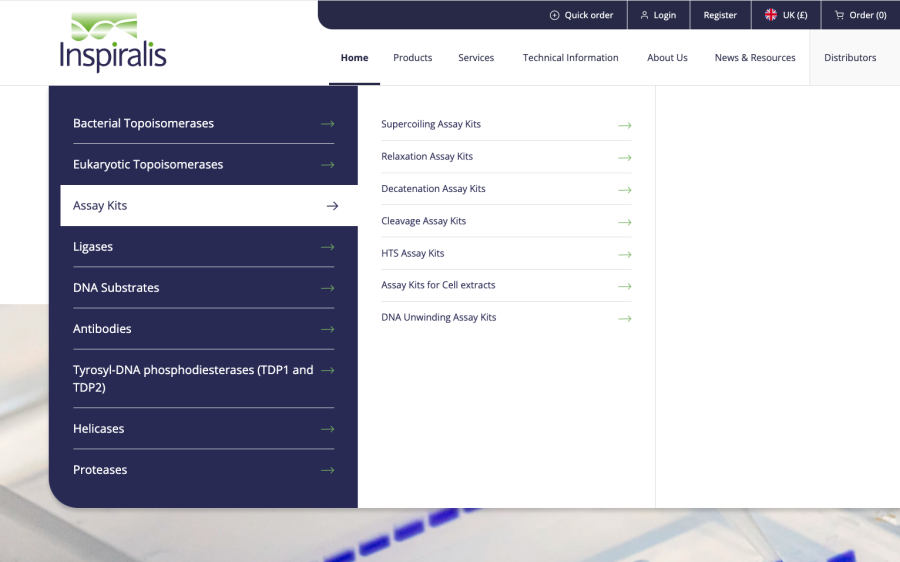Screen dimensions: 900x562
Task: Open HTS Assay Kits
Action: (x=412, y=254)
